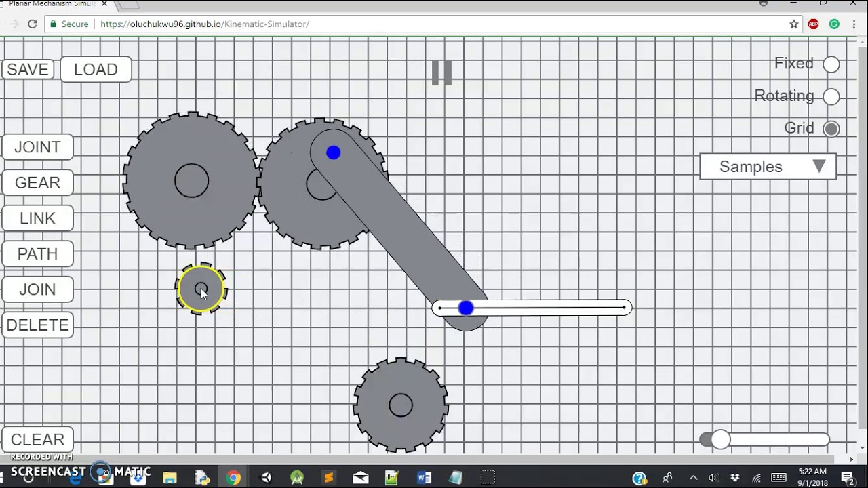Click the center hole of the lone bottom gear
The height and width of the screenshot is (488, 868).
[x=401, y=405]
